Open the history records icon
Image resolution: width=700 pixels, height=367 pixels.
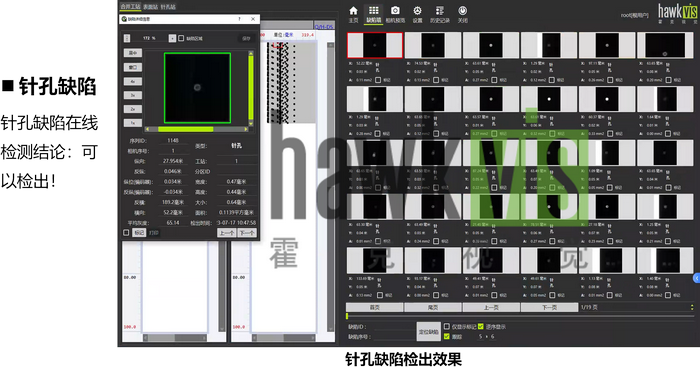click(440, 13)
